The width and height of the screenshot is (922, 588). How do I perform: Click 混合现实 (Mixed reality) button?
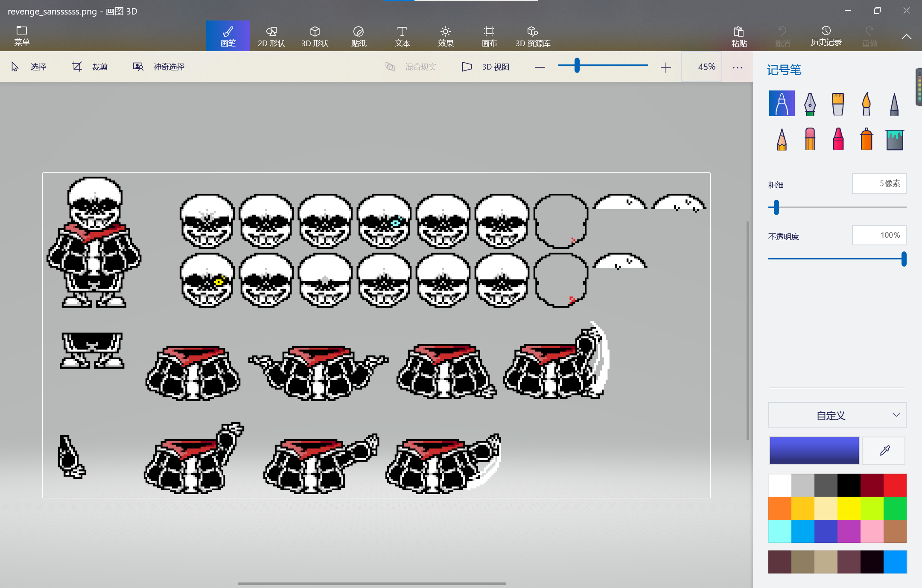(x=411, y=67)
